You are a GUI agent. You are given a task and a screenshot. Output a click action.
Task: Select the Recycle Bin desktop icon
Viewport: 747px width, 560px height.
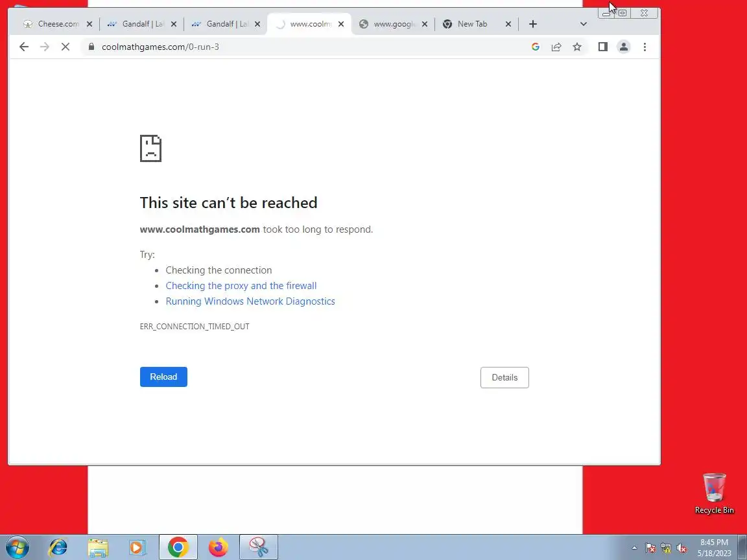[714, 493]
